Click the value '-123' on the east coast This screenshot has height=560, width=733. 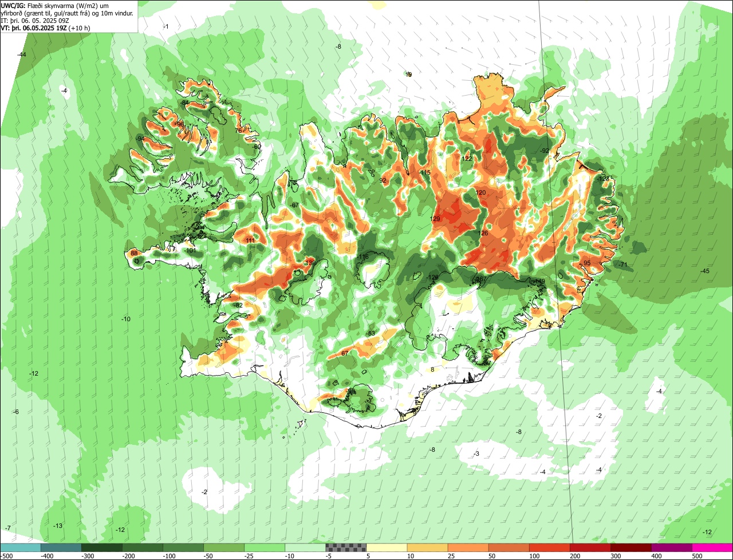[x=604, y=179]
